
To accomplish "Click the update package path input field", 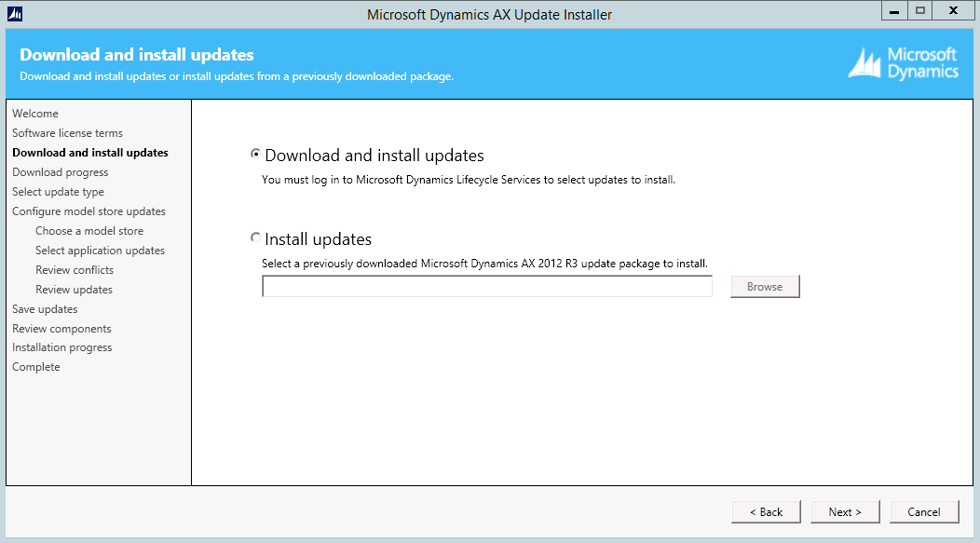I will [x=487, y=287].
